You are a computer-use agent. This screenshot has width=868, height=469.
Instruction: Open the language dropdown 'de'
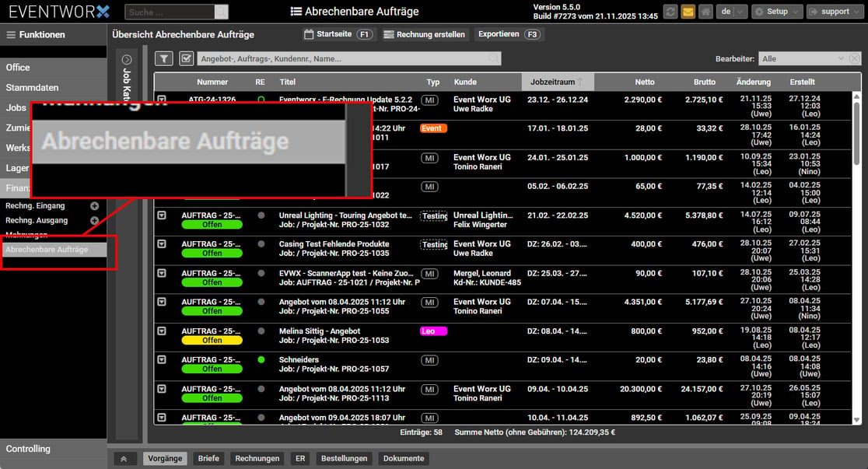730,12
